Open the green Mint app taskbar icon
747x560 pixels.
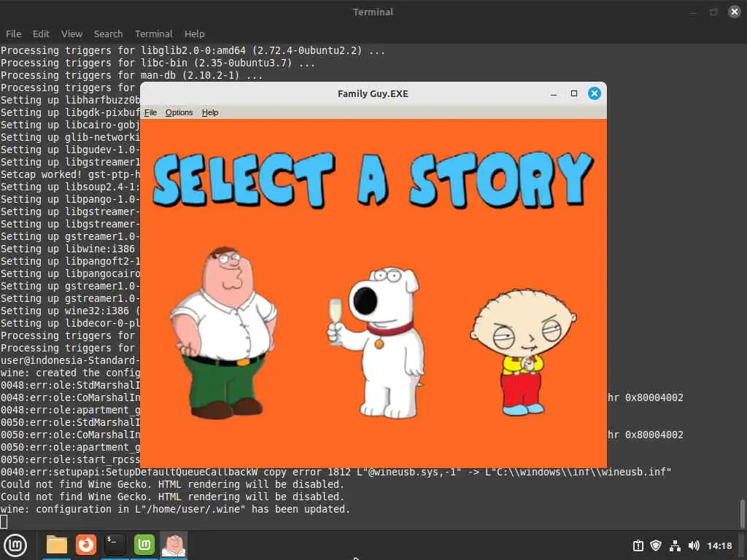point(144,544)
